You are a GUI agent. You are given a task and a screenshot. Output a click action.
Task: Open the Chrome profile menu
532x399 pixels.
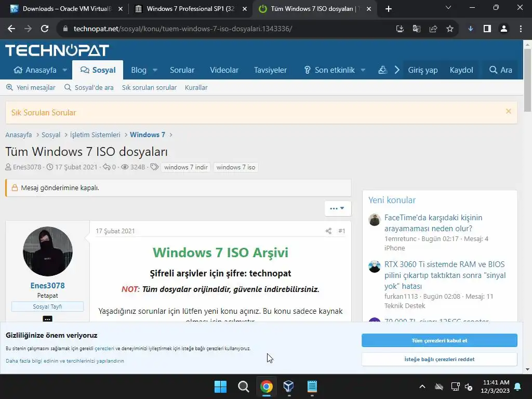(504, 29)
